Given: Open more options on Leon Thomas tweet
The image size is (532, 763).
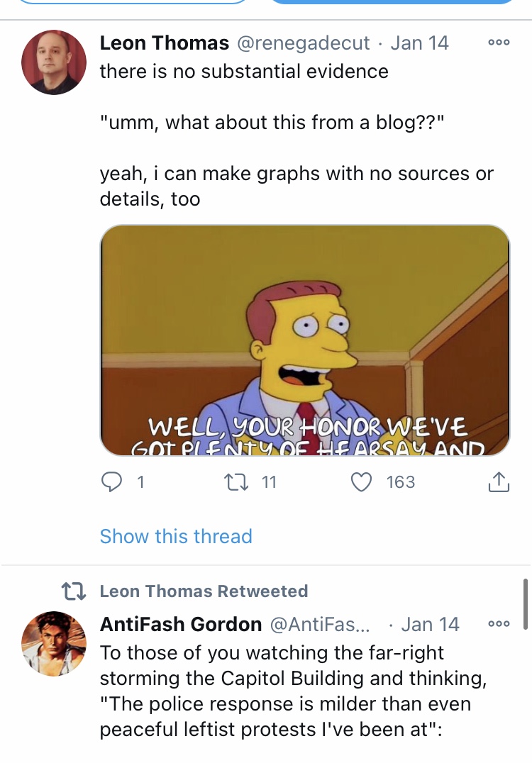Looking at the screenshot, I should [x=499, y=43].
